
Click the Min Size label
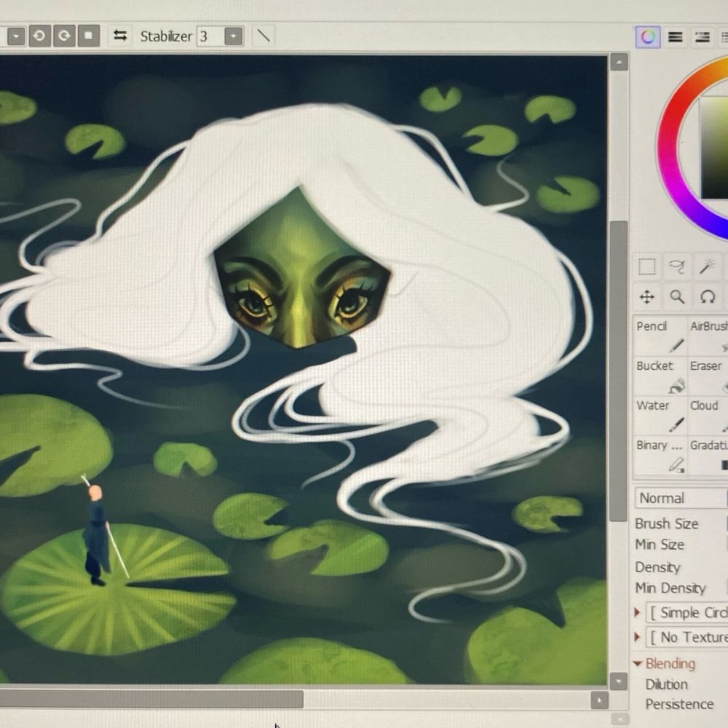coord(660,544)
